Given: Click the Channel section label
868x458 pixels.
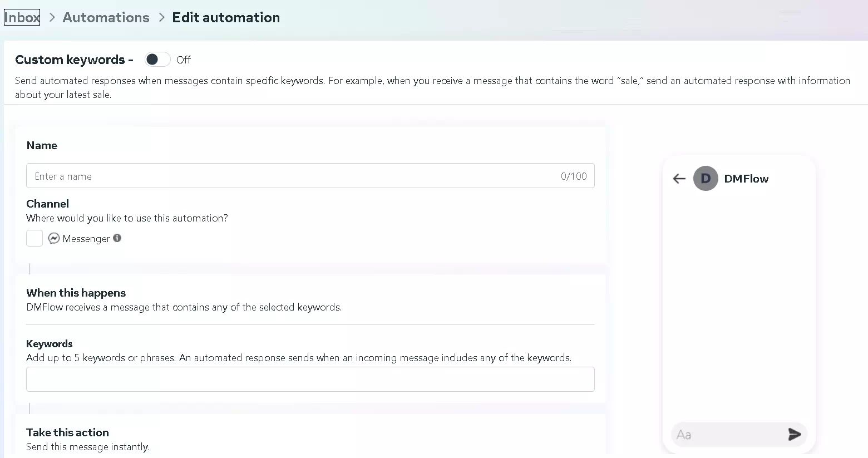Looking at the screenshot, I should [47, 204].
